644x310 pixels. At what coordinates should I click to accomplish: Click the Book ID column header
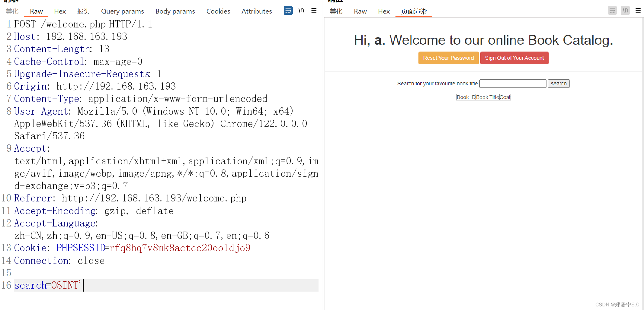(466, 97)
